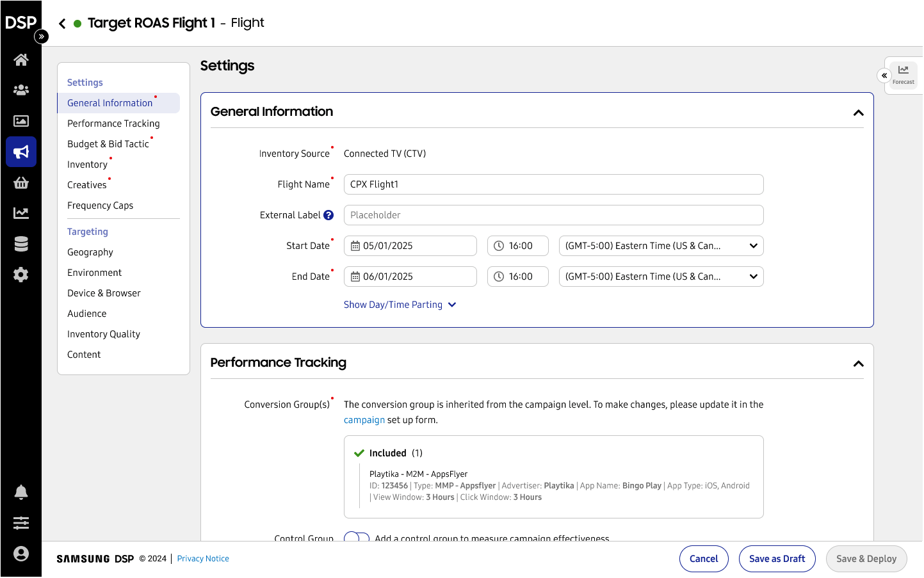Collapse the General Information section
The image size is (924, 578).
(x=858, y=113)
